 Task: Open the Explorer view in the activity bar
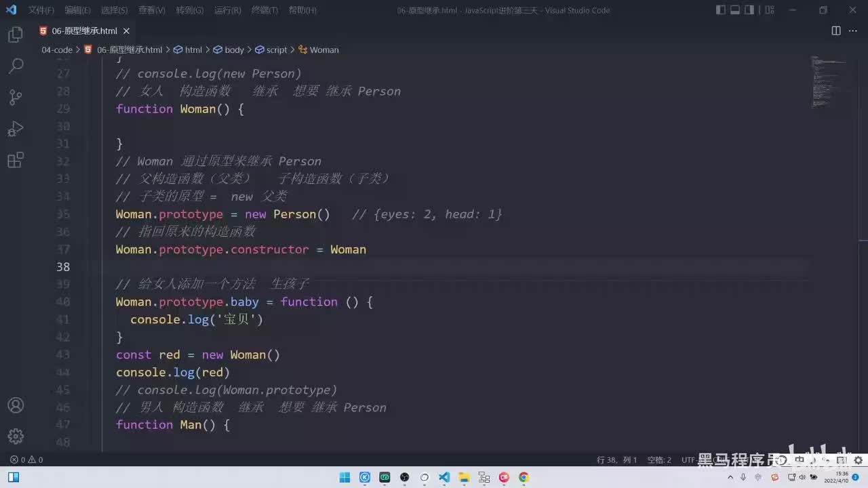(x=15, y=35)
